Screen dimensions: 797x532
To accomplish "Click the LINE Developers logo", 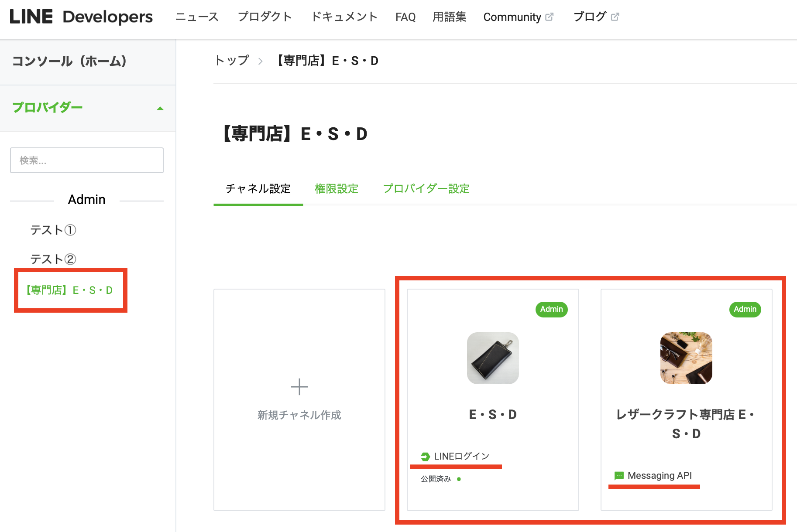I will [81, 17].
